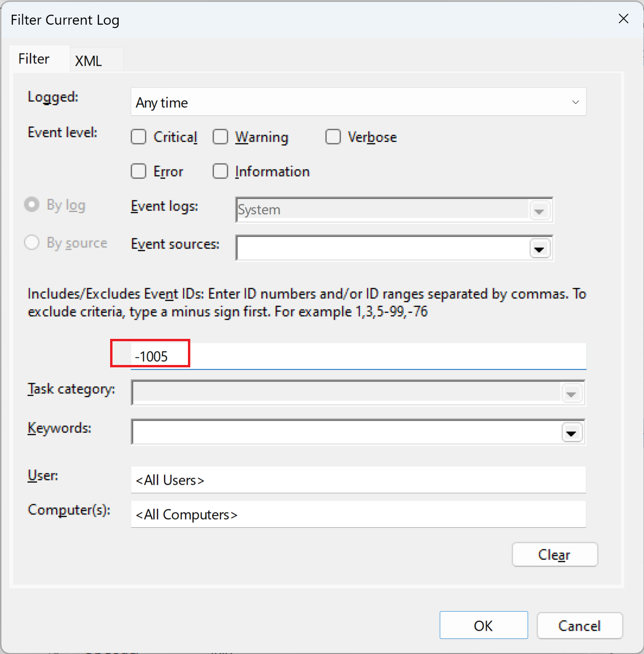644x654 pixels.
Task: Open the Logged time range dropdown
Action: (575, 102)
